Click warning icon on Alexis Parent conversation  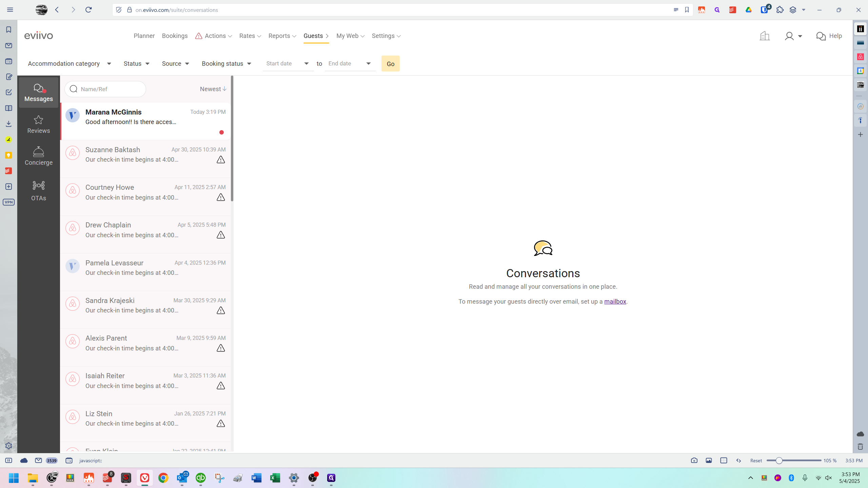[x=221, y=348]
